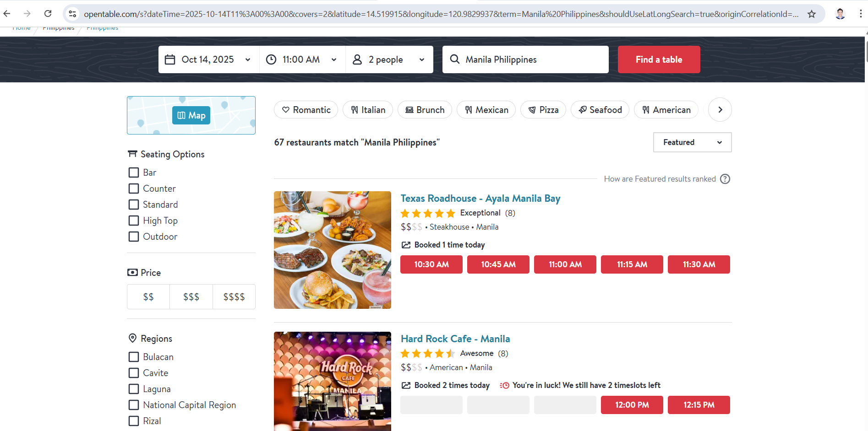
Task: Select the $$$$ price filter
Action: 234,297
